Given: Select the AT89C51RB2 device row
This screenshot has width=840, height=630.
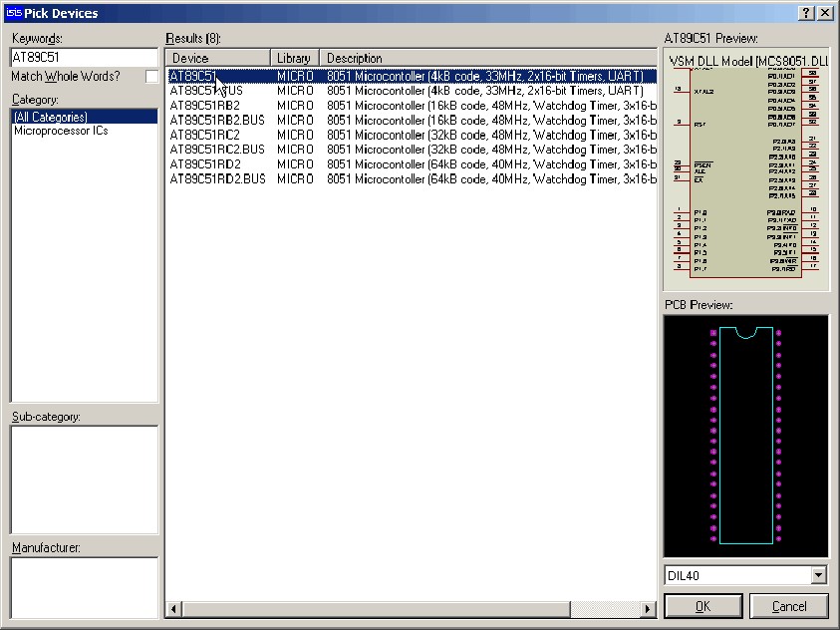Looking at the screenshot, I should pyautogui.click(x=412, y=106).
